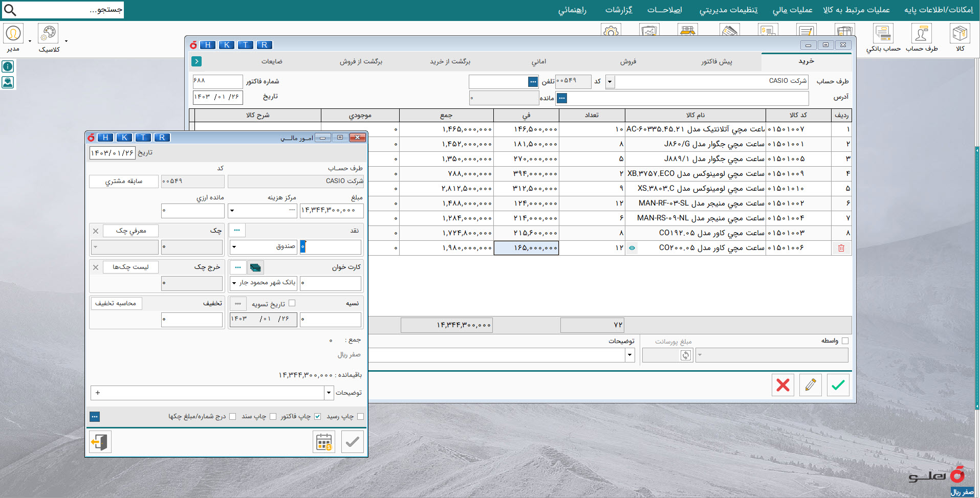Click the red X cancel button in invoice window
This screenshot has width=980, height=498.
[783, 385]
